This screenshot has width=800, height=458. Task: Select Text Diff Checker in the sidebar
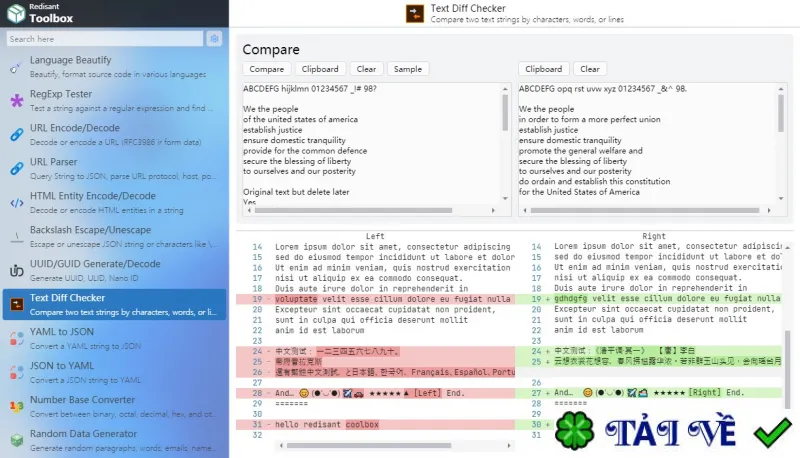click(114, 304)
